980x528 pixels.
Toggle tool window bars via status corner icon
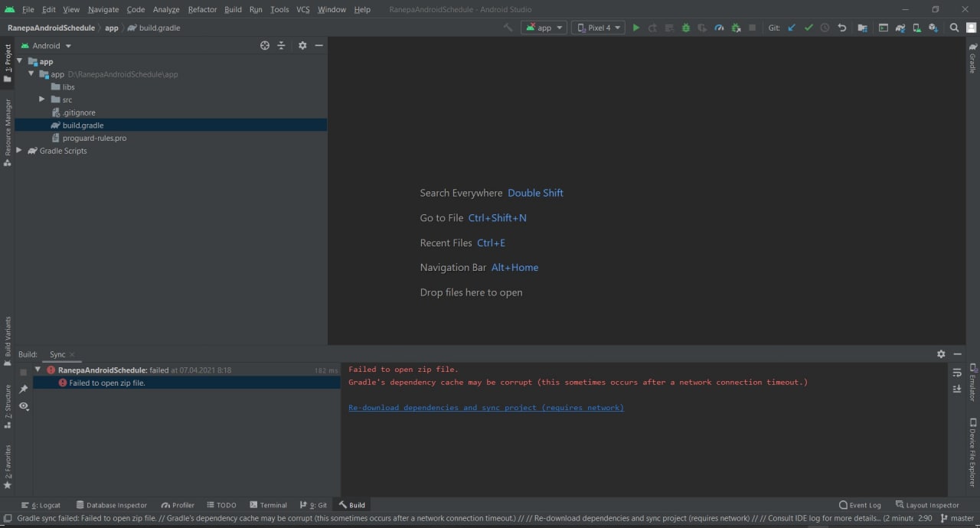pos(7,518)
